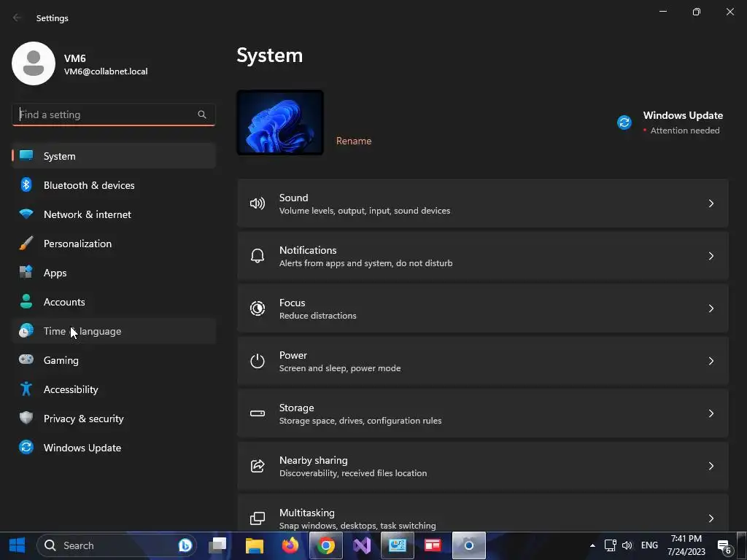Expand Storage with its chevron
Screen dimensions: 747x560
[x=711, y=413]
